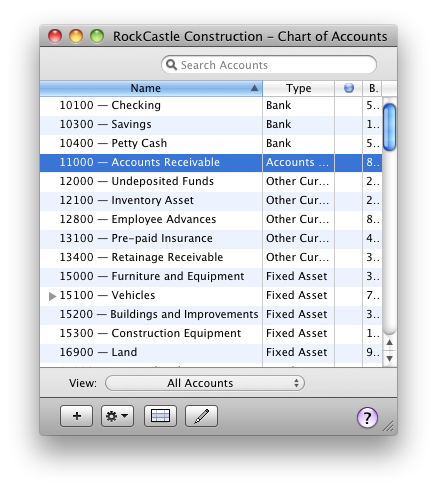Click the window resize grip corner
The image size is (437, 490).
388,426
